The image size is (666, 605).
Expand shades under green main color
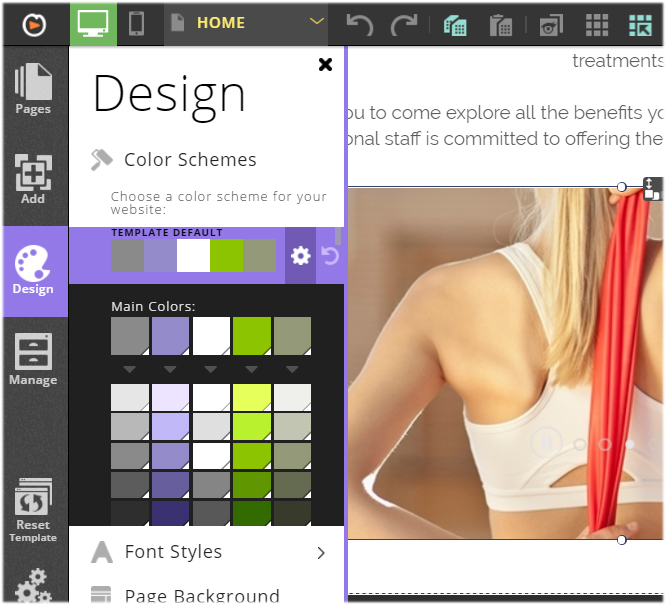coord(252,369)
